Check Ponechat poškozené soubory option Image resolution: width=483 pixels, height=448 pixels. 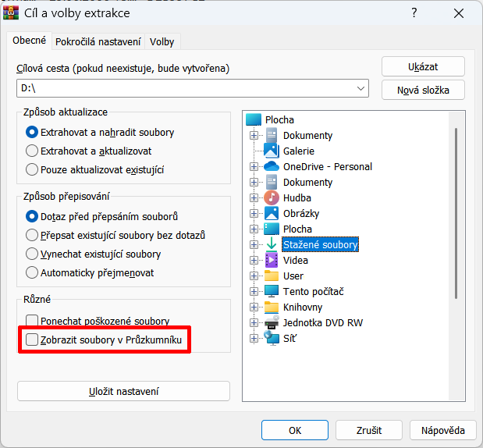click(x=33, y=320)
